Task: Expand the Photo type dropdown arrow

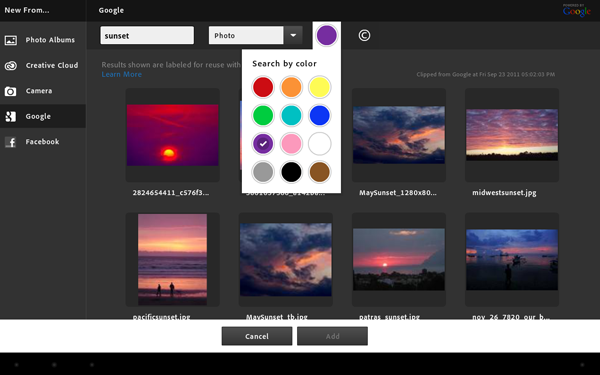Action: tap(293, 35)
